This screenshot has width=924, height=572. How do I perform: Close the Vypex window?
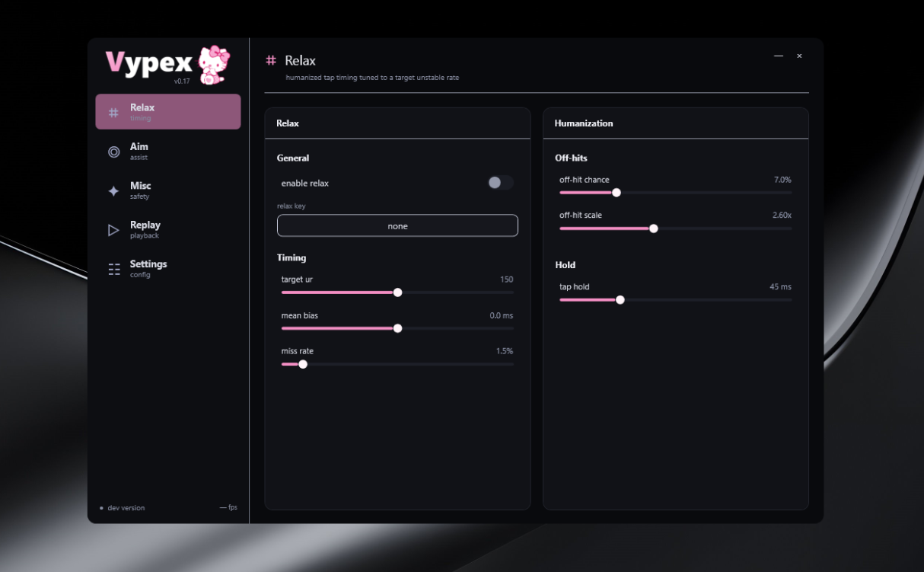coord(799,56)
